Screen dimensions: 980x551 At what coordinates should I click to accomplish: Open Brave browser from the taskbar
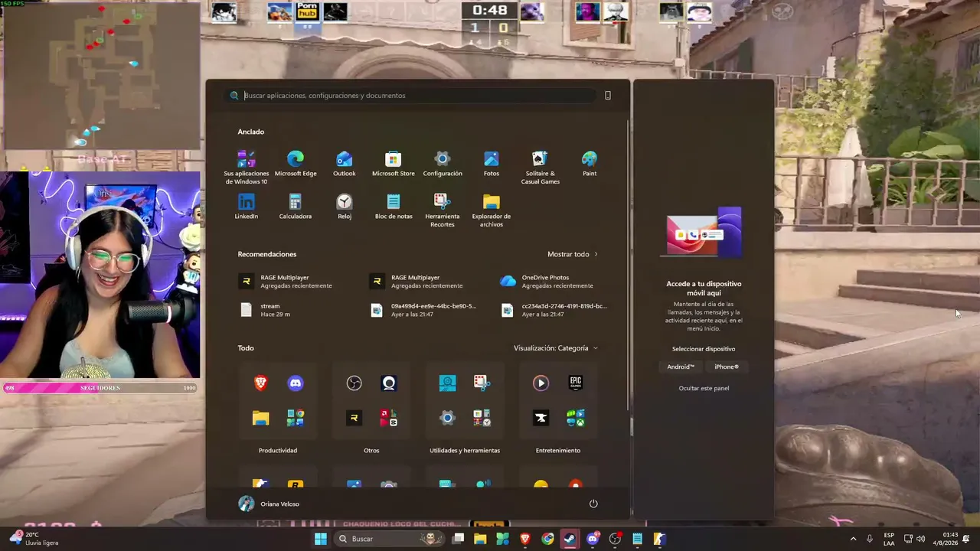pos(525,539)
